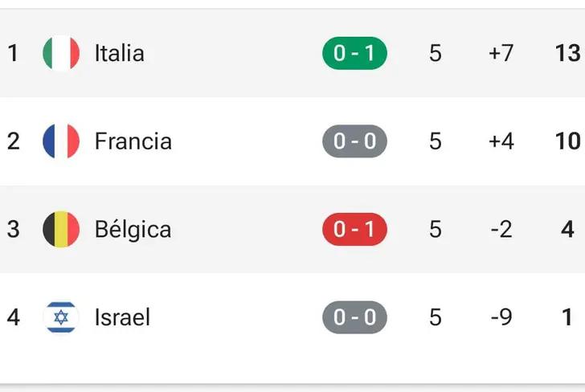The width and height of the screenshot is (585, 392).
Task: Click Italia's +7 goal difference
Action: [x=501, y=54]
